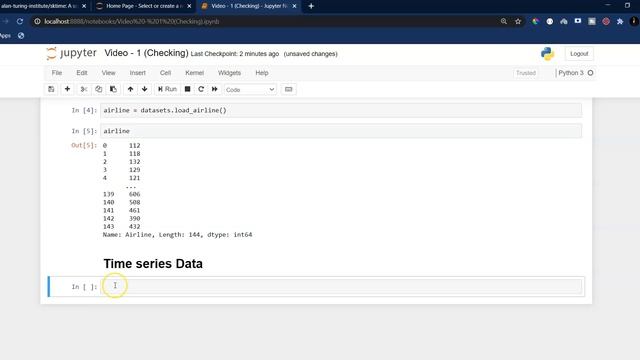The width and height of the screenshot is (640, 360).
Task: Open the Cell menu
Action: click(165, 73)
